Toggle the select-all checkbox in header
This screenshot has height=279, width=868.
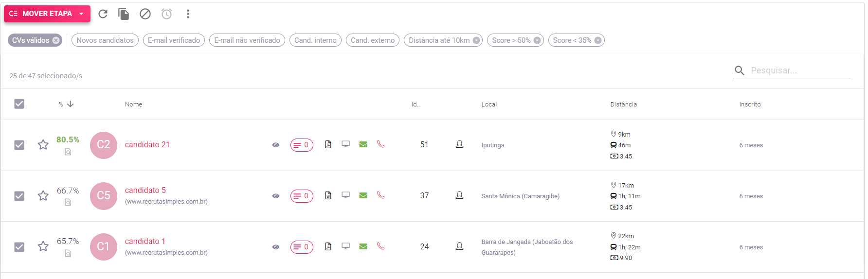[x=19, y=104]
